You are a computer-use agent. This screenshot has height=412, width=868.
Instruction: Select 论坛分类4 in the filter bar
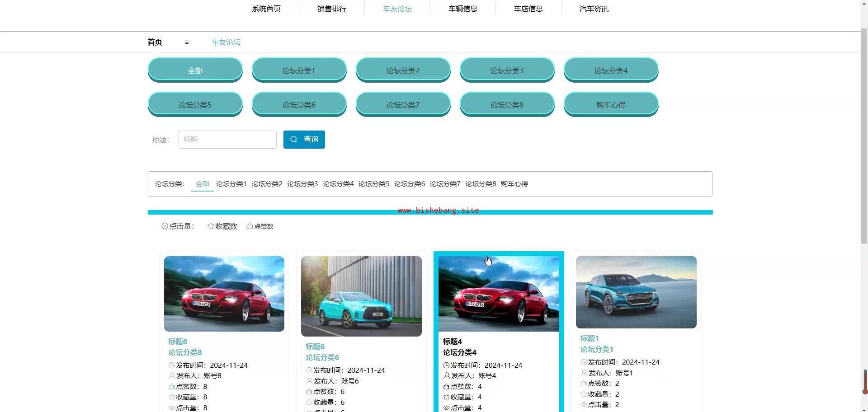tap(338, 183)
